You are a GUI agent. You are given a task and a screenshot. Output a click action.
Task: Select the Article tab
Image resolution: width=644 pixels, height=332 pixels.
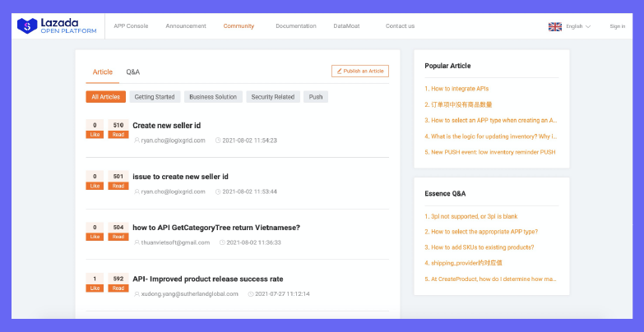(103, 72)
